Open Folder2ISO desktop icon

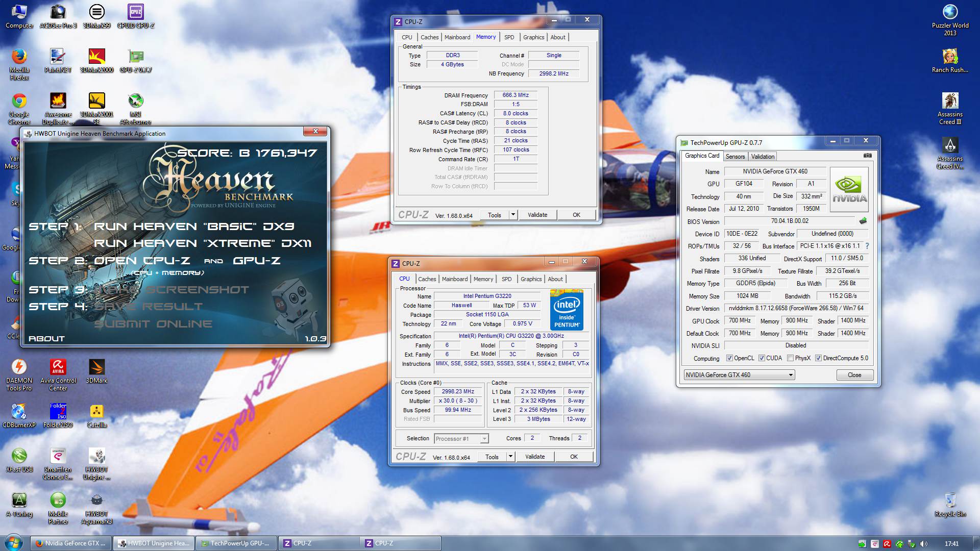tap(58, 416)
